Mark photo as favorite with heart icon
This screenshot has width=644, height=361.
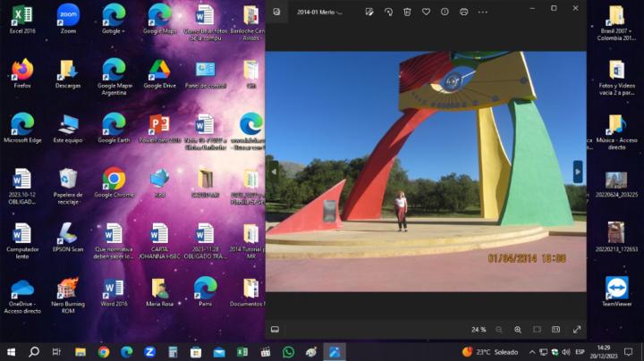click(x=426, y=12)
